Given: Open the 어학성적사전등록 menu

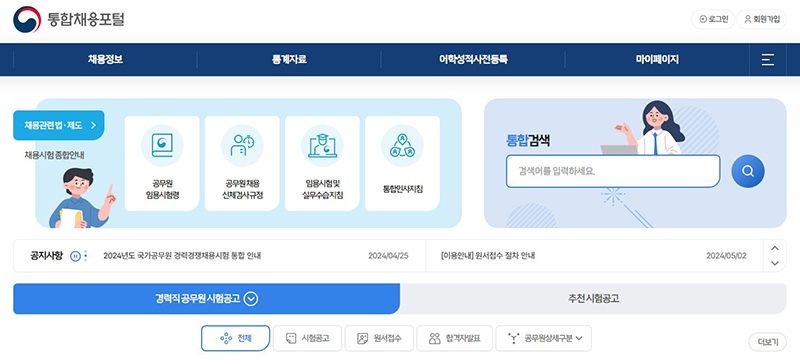Looking at the screenshot, I should click(473, 60).
